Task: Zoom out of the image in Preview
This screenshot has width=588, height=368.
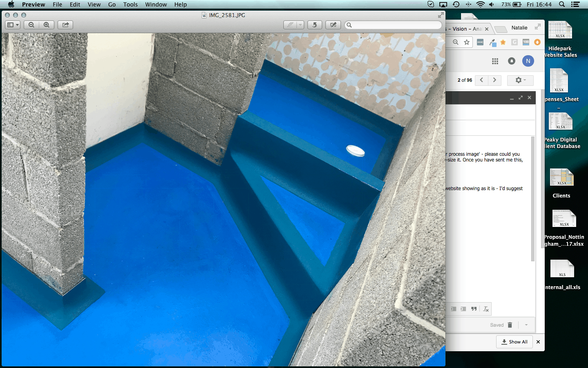Action: point(31,25)
